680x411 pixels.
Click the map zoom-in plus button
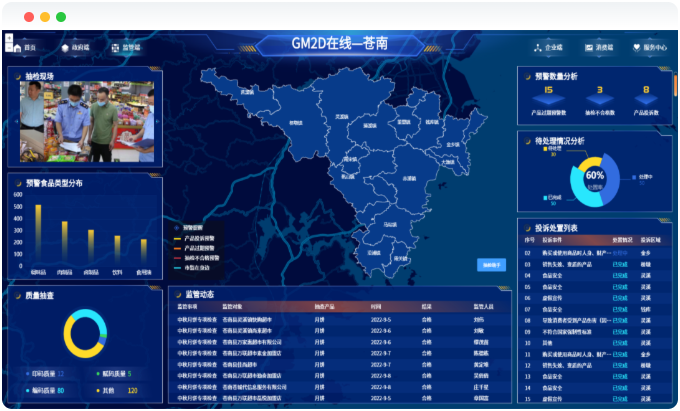click(8, 39)
